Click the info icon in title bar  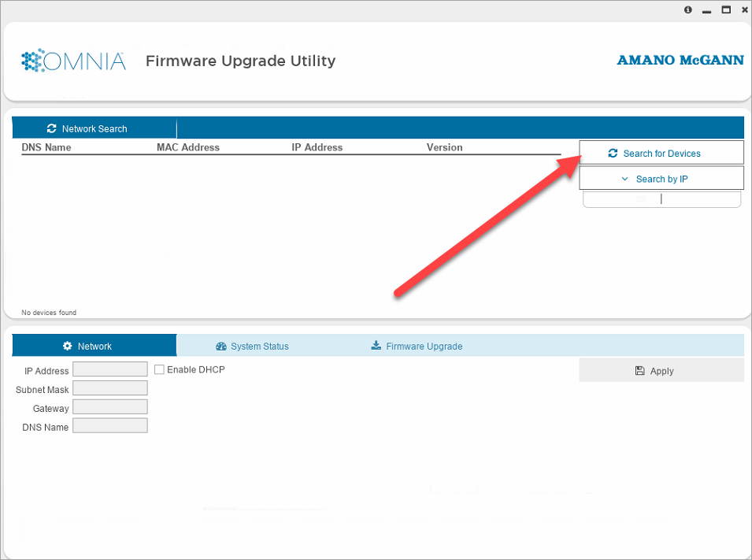(x=687, y=9)
